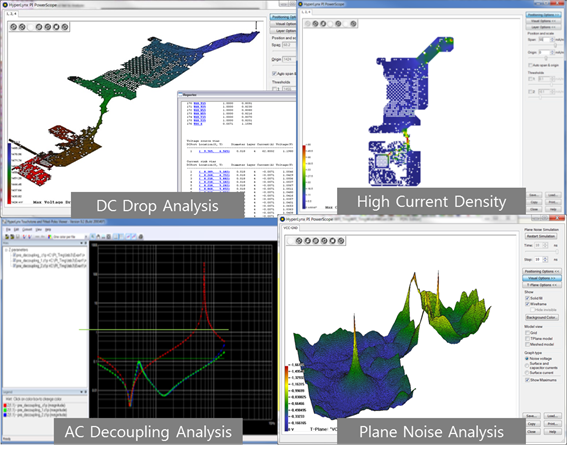This screenshot has height=450, width=567.
Task: Collapse Visual Options in the Plane Noise window
Action: coord(541,278)
